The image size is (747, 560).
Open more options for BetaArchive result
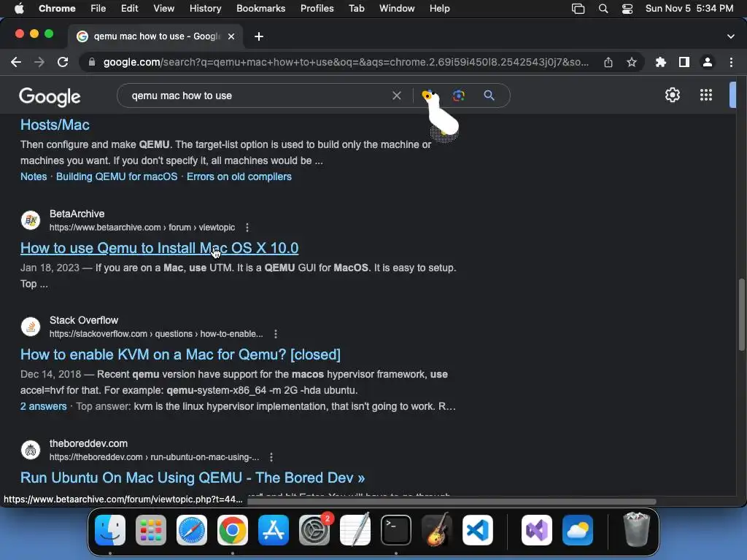coord(247,227)
